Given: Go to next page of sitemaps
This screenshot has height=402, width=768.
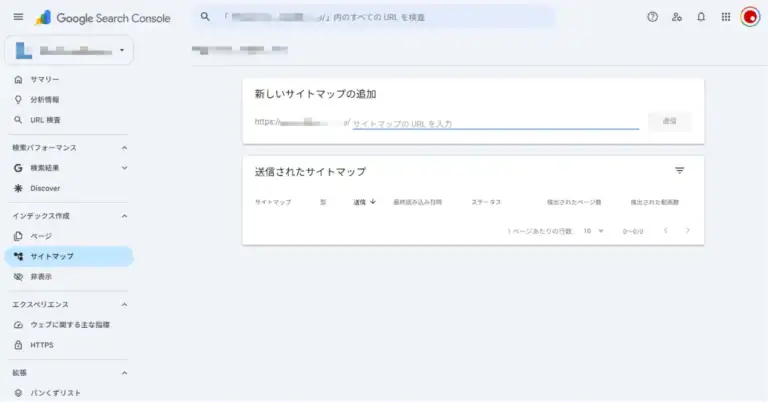Looking at the screenshot, I should pyautogui.click(x=688, y=231).
